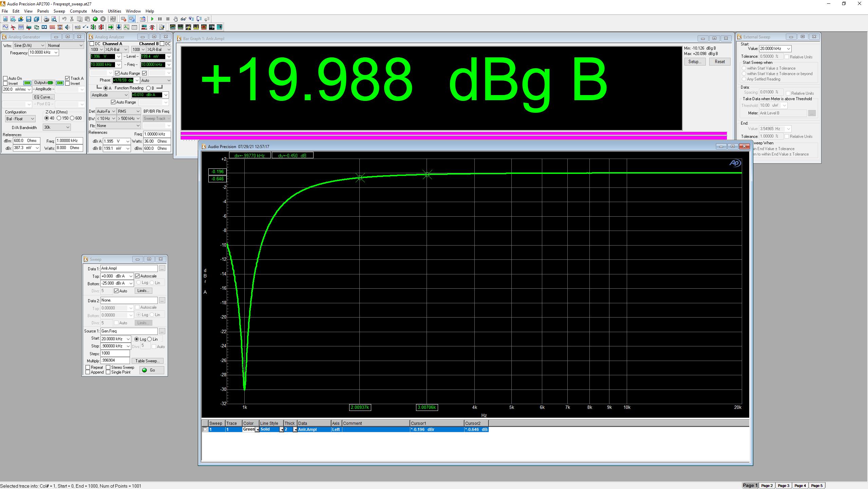Viewport: 868px width, 489px height.
Task: Save the current test with floppy icon
Action: click(29, 19)
